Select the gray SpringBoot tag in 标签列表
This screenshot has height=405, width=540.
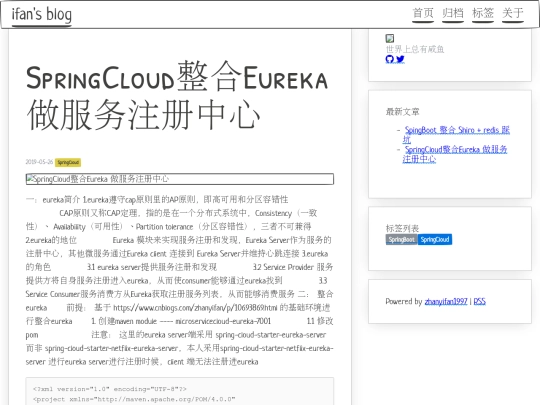[x=402, y=239]
